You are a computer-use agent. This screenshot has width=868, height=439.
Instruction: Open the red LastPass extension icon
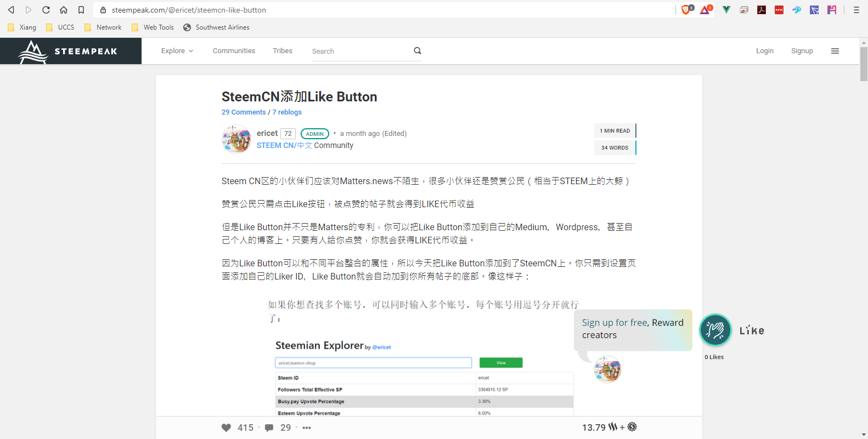click(x=779, y=10)
